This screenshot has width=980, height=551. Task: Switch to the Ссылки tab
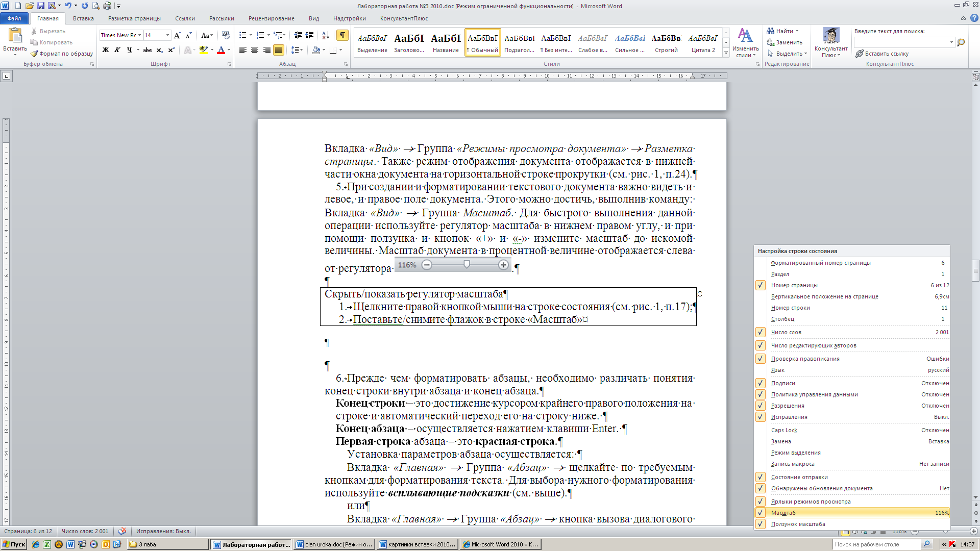[x=185, y=18]
